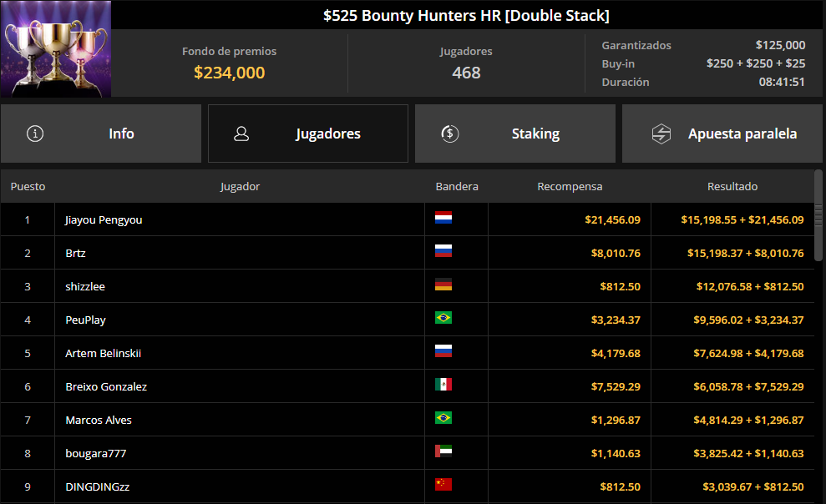This screenshot has width=826, height=504.
Task: Click the Info circle icon
Action: (x=35, y=134)
